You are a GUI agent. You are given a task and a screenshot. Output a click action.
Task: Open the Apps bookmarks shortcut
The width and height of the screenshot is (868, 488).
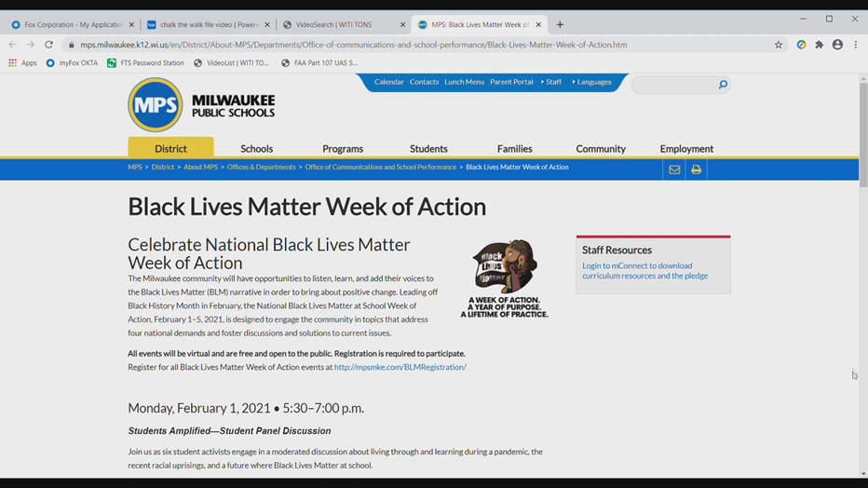click(22, 63)
